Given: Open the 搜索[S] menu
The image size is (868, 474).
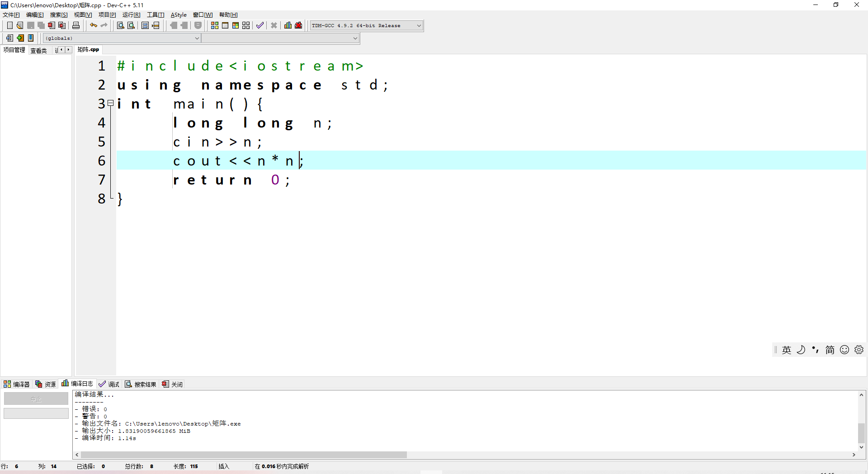Looking at the screenshot, I should 59,15.
